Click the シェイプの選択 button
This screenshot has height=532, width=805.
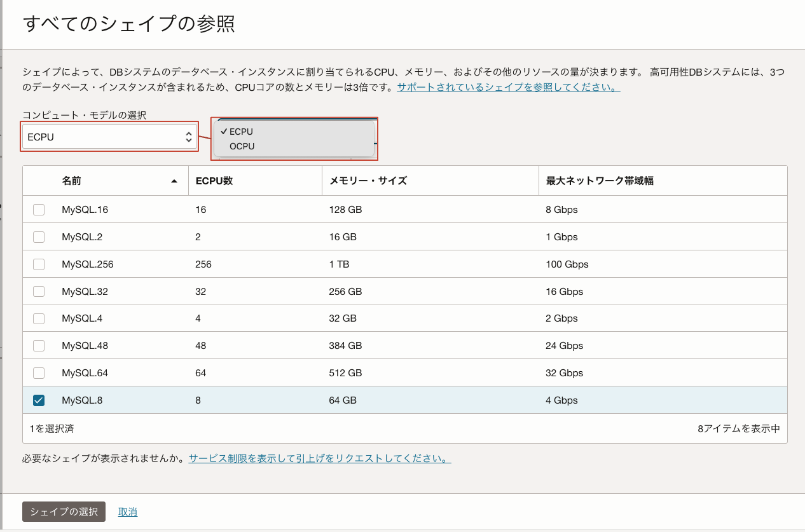tap(64, 512)
